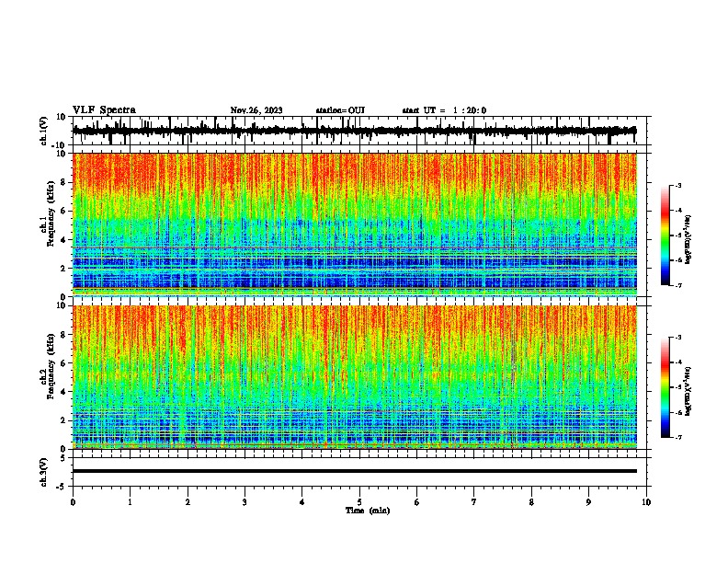Click the "VLF Spectra" title text
The width and height of the screenshot is (728, 563).
point(104,110)
